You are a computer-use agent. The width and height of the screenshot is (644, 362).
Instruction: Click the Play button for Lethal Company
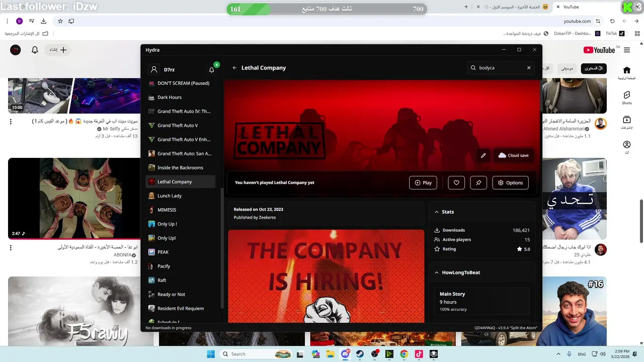click(423, 183)
